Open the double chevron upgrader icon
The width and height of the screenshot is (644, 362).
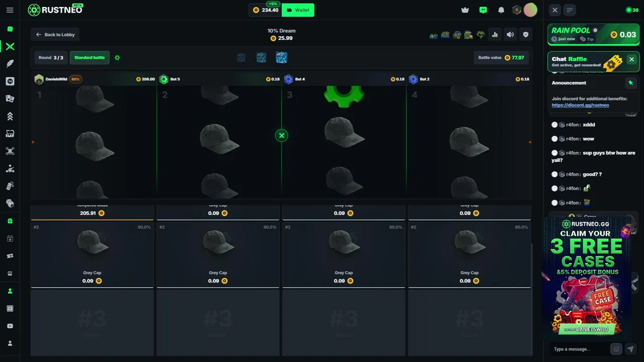tap(10, 116)
